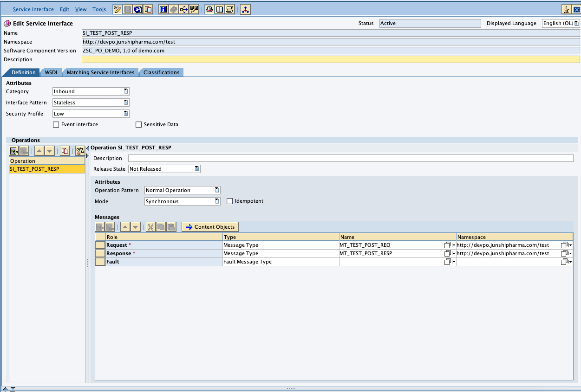Move operation up arrow icon
581x392 pixels.
click(39, 151)
